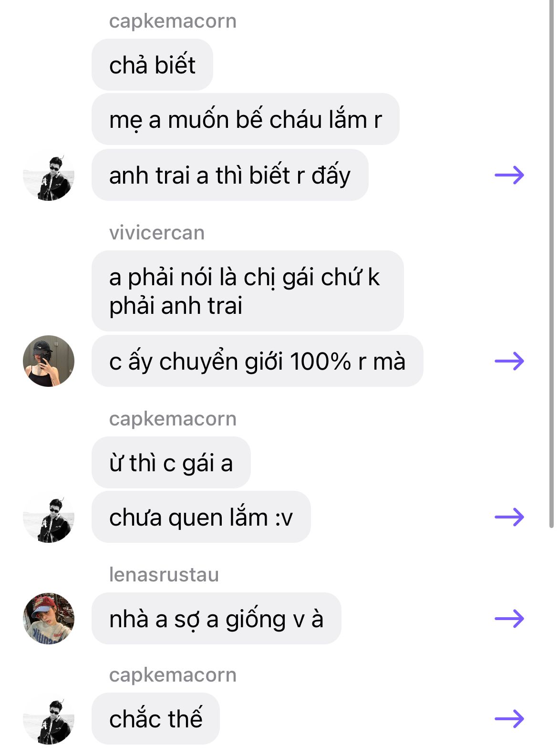558x756 pixels.
Task: Open lenasrustau's profile avatar with red cap
Action: (49, 619)
